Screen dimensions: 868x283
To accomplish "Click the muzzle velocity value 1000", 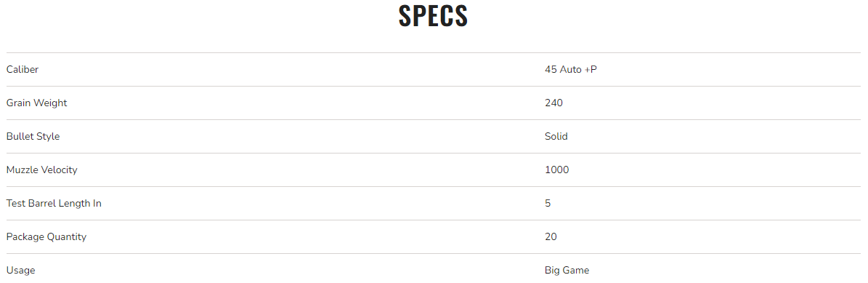I will click(557, 170).
